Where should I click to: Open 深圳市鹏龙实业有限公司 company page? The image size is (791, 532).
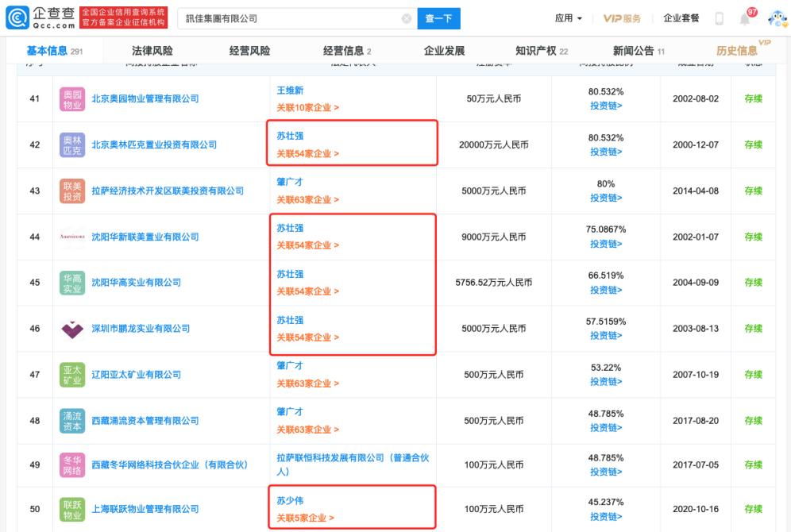[x=141, y=329]
